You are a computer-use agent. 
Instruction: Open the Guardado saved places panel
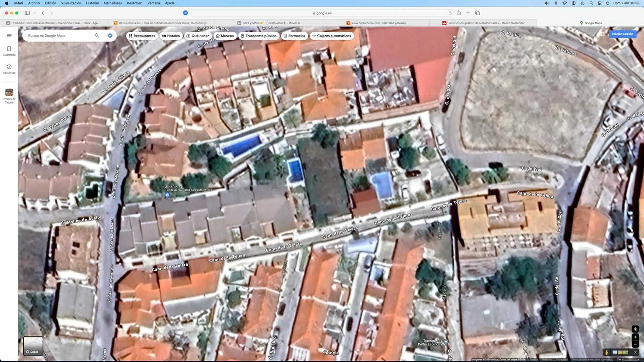9,51
